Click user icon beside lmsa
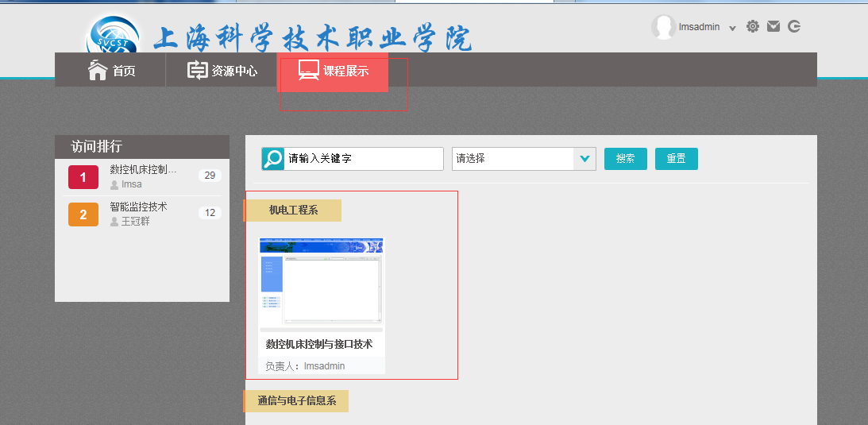 pyautogui.click(x=114, y=184)
